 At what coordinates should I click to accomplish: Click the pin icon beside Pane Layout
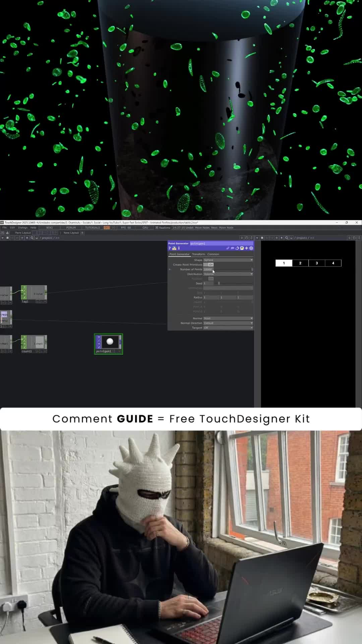7,233
